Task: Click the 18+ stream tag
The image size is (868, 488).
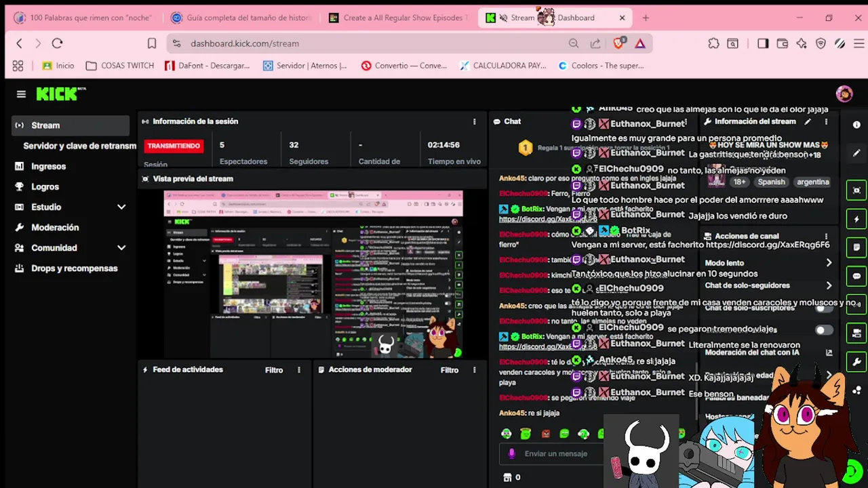Action: point(739,182)
